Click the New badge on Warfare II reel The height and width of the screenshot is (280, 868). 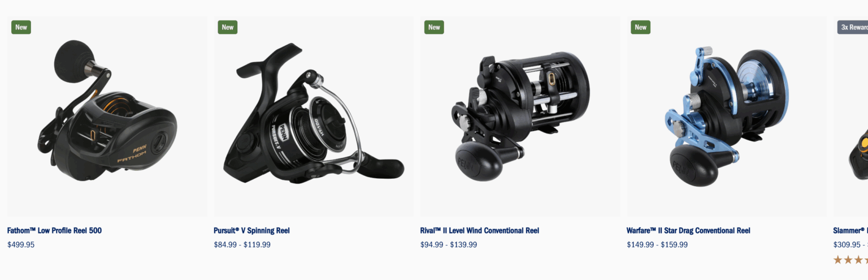point(641,27)
